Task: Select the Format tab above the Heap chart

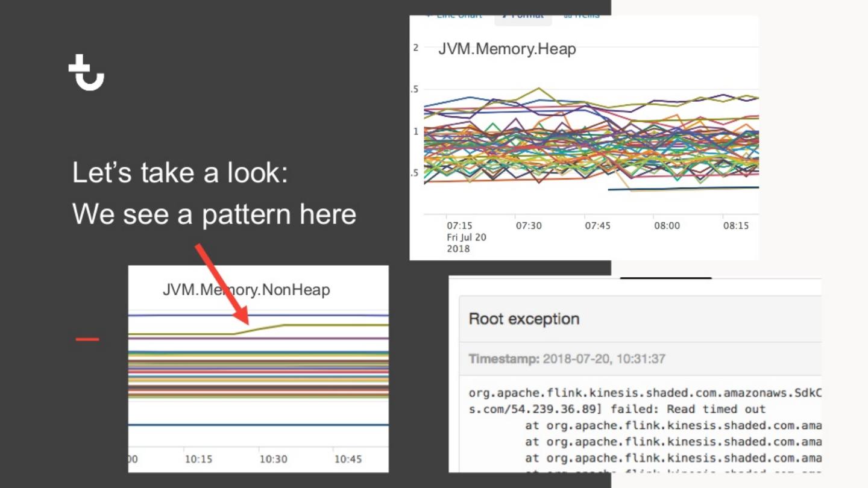Action: pyautogui.click(x=523, y=16)
